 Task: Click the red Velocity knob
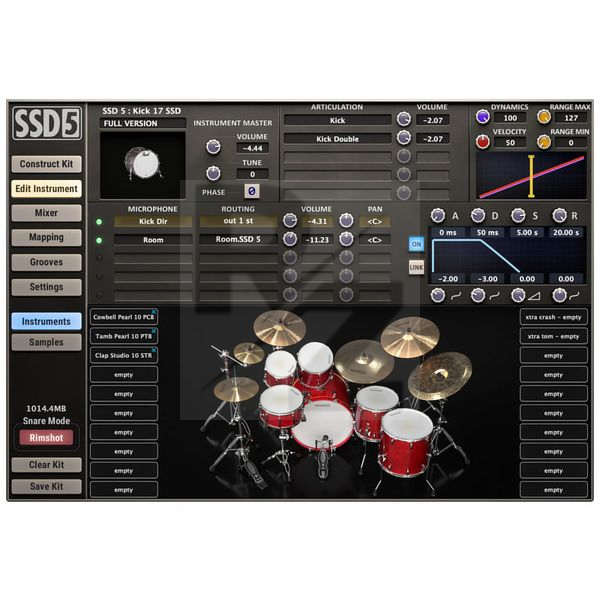pyautogui.click(x=483, y=142)
